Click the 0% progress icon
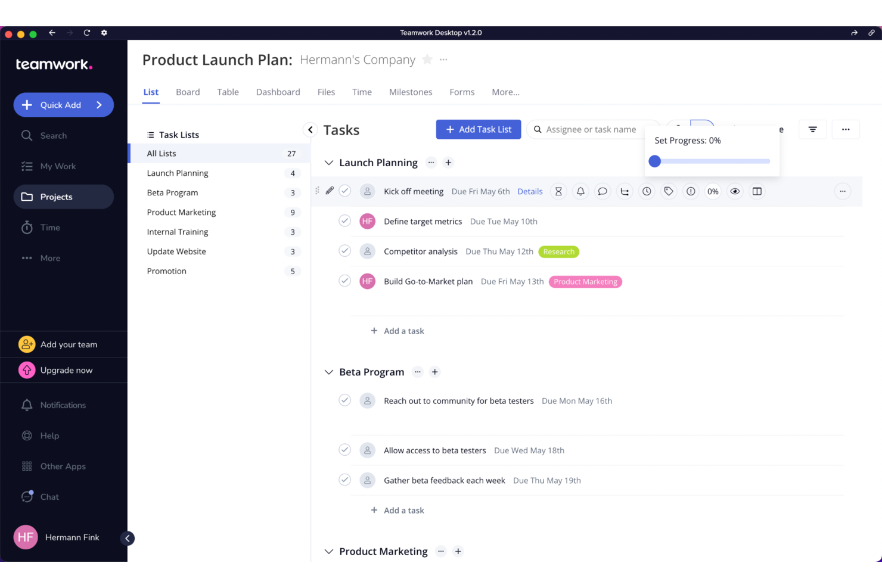882x588 pixels. point(713,191)
